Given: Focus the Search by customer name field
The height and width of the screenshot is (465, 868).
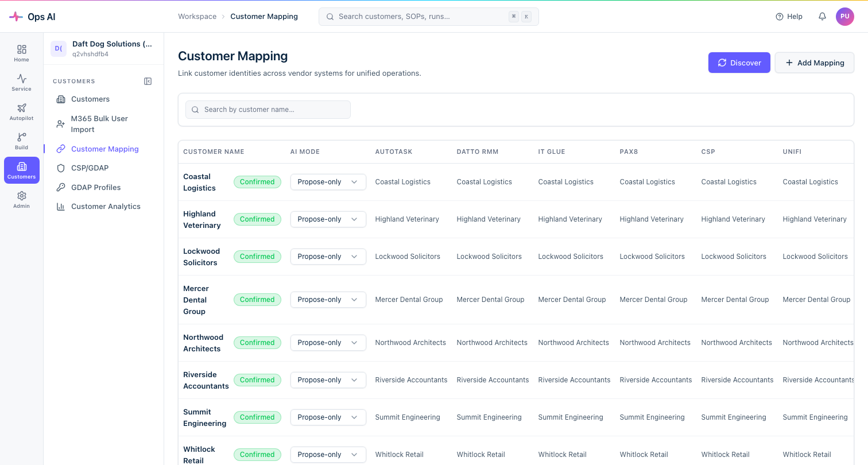Looking at the screenshot, I should point(268,110).
